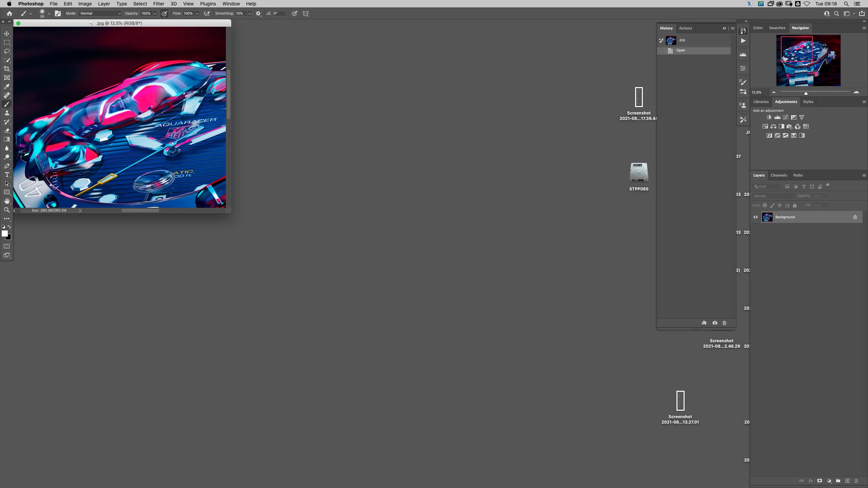868x488 pixels.
Task: Toggle airbrush-style build-up effects
Action: click(x=207, y=14)
